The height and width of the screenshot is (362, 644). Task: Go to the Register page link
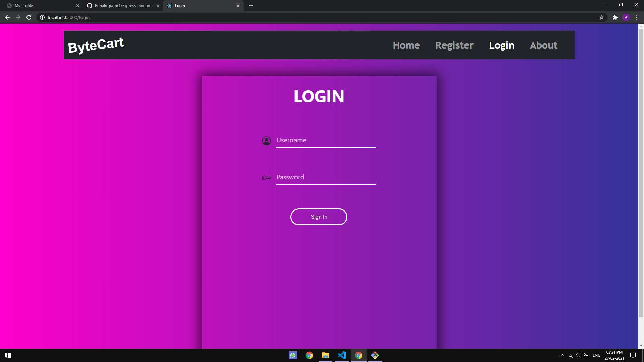(x=454, y=45)
